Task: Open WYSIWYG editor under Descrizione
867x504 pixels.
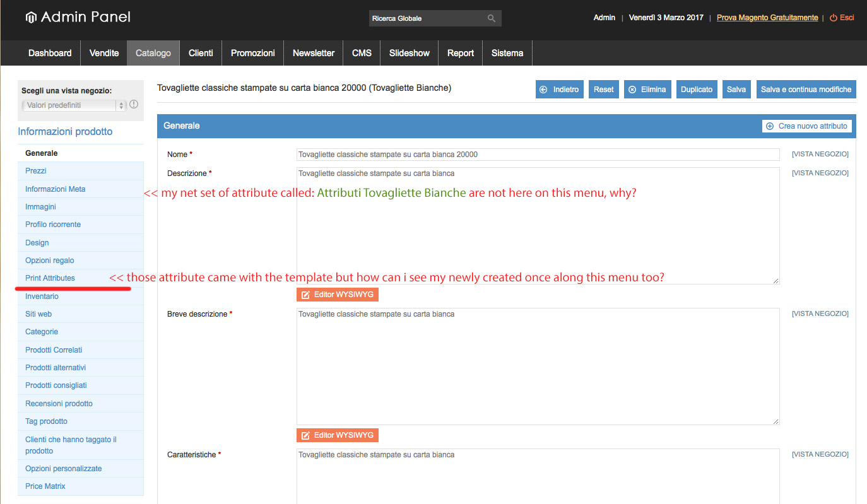Action: pyautogui.click(x=338, y=295)
